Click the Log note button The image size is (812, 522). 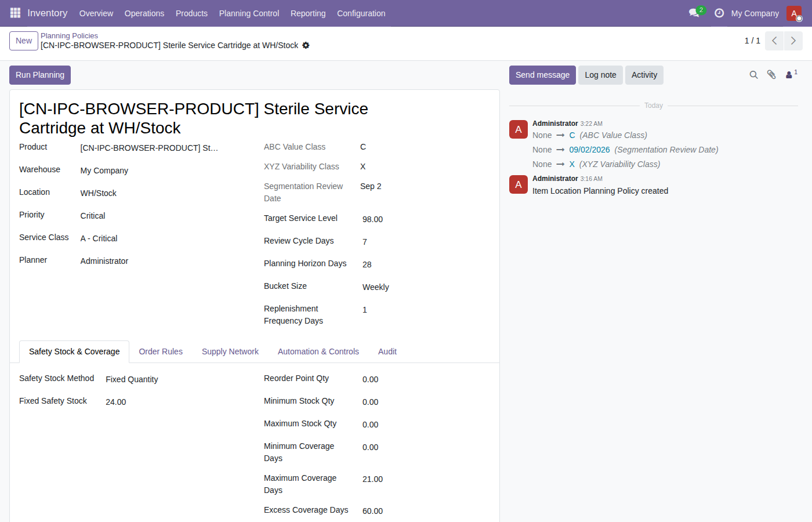point(600,75)
